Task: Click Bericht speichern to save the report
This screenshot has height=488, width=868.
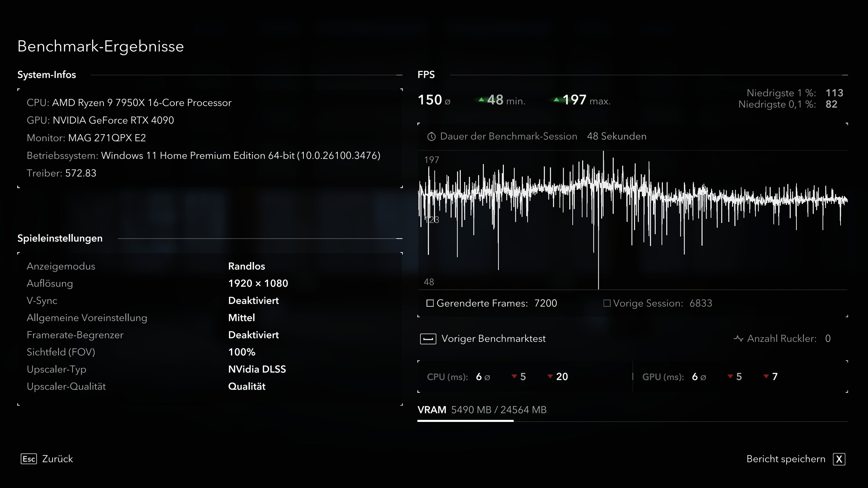Action: point(786,459)
